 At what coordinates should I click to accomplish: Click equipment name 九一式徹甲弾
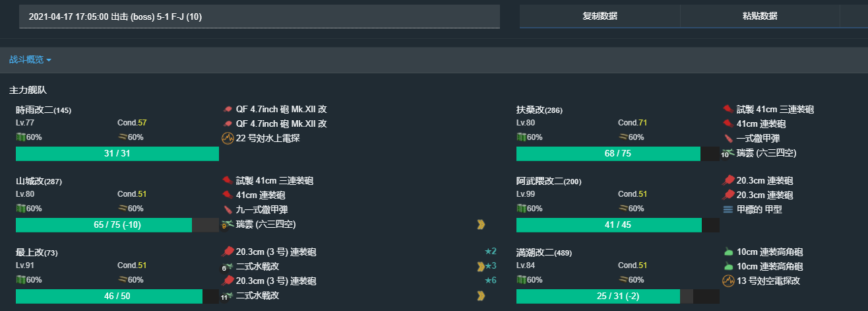[263, 210]
